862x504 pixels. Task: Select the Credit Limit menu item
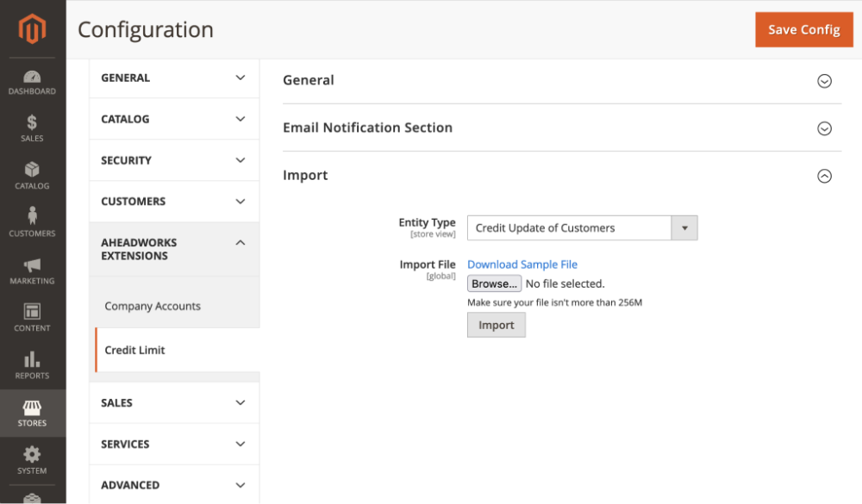tap(134, 350)
